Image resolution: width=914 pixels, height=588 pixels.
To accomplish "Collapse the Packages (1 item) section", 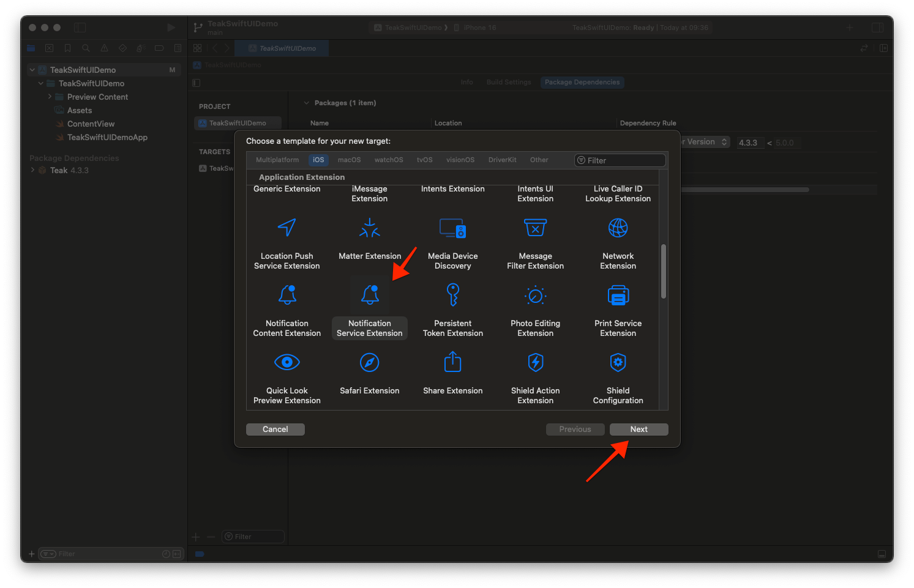I will point(306,103).
